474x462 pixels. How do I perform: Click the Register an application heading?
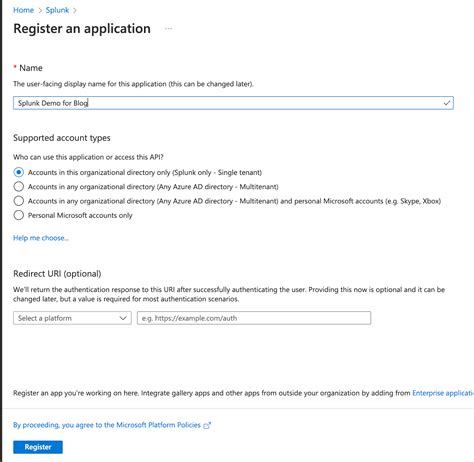(x=82, y=29)
